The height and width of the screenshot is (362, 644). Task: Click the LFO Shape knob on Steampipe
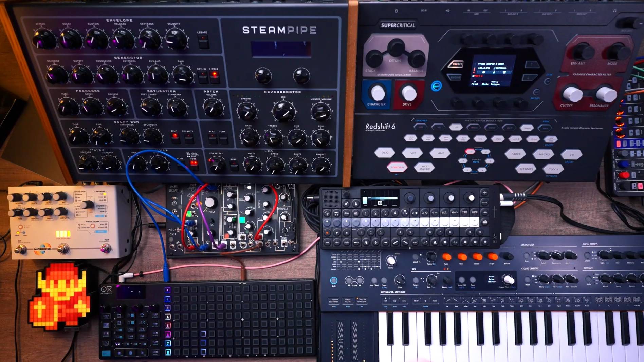tap(298, 165)
